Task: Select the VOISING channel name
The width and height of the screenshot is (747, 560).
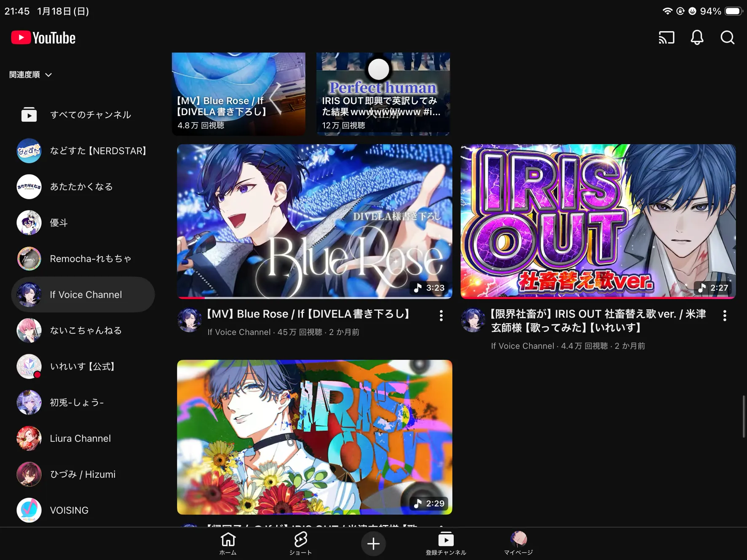Action: [x=69, y=510]
